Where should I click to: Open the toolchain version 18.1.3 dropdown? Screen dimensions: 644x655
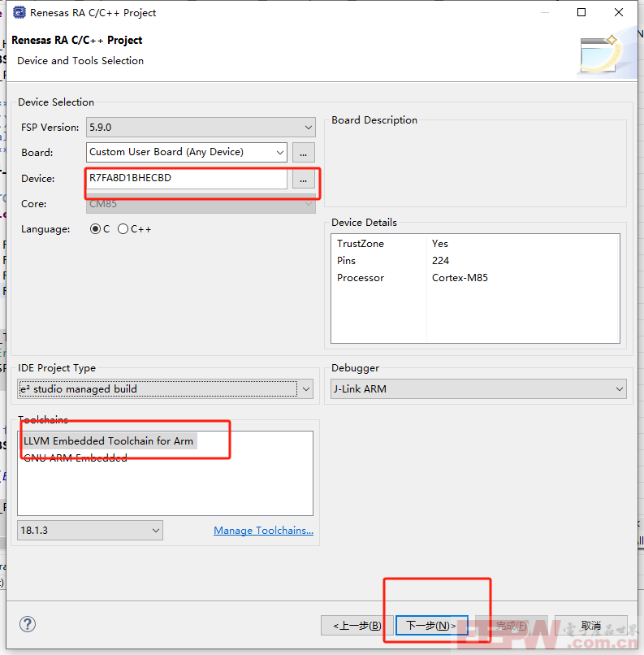(89, 530)
